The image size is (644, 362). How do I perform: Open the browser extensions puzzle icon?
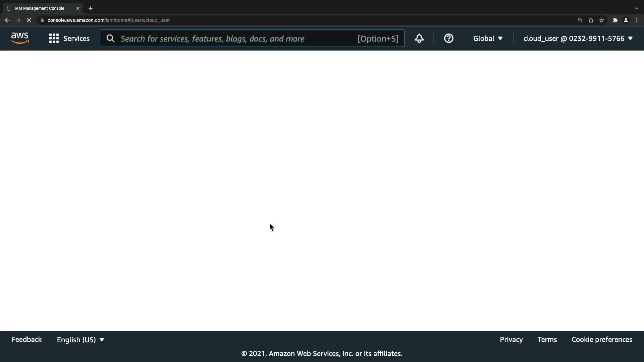click(615, 20)
